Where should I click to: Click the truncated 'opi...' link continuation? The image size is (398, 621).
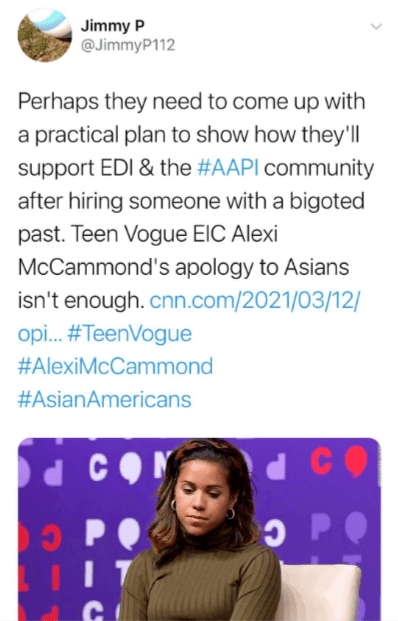click(x=40, y=334)
